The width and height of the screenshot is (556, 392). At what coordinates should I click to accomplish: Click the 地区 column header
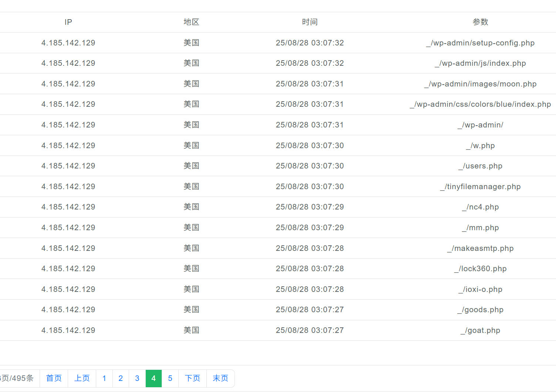tap(191, 22)
